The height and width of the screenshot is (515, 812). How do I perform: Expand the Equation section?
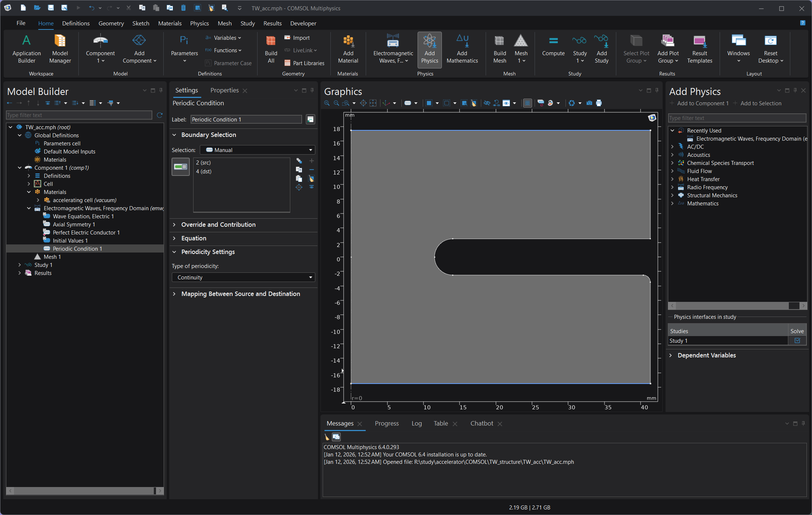[x=194, y=238]
